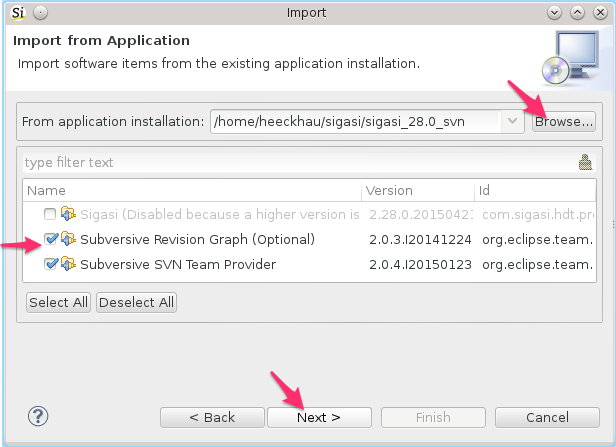Click org.eclipse.team id of SVN Team Provider row
Viewport: 616px width, 447px height.
(537, 264)
